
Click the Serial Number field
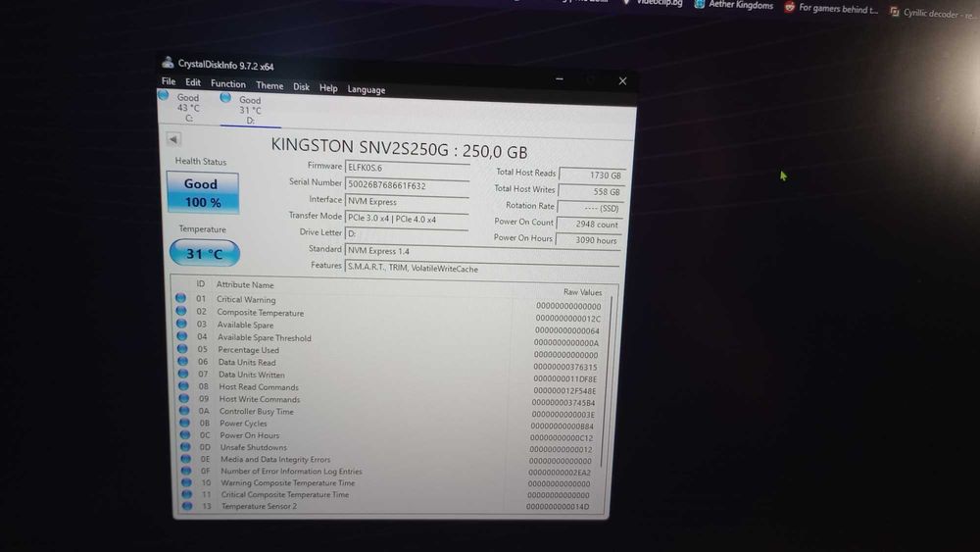(407, 185)
